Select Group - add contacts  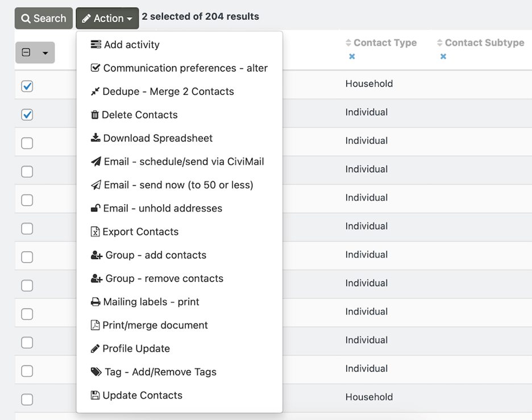(156, 255)
